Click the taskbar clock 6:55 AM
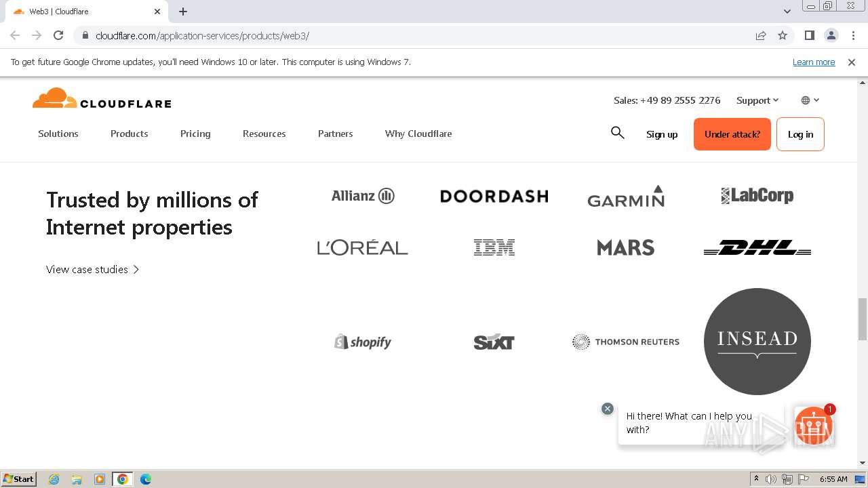Viewport: 868px width, 488px height. pos(833,479)
